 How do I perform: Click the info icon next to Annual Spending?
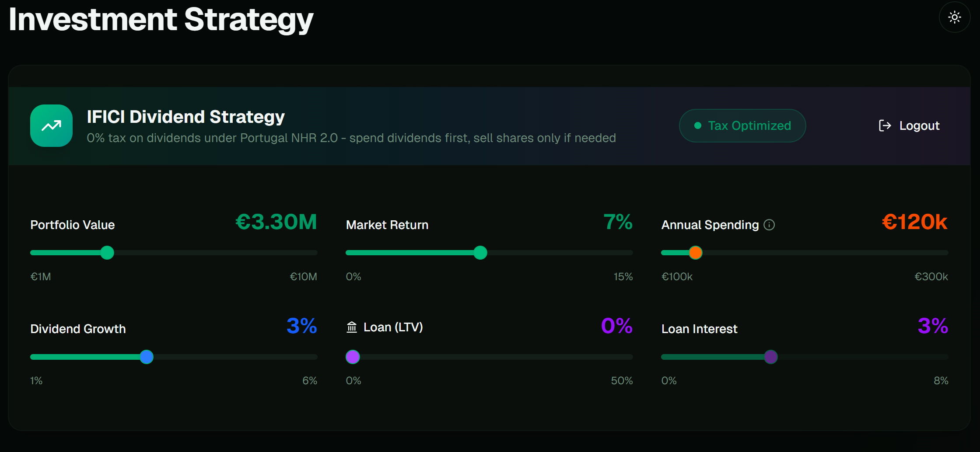tap(769, 225)
